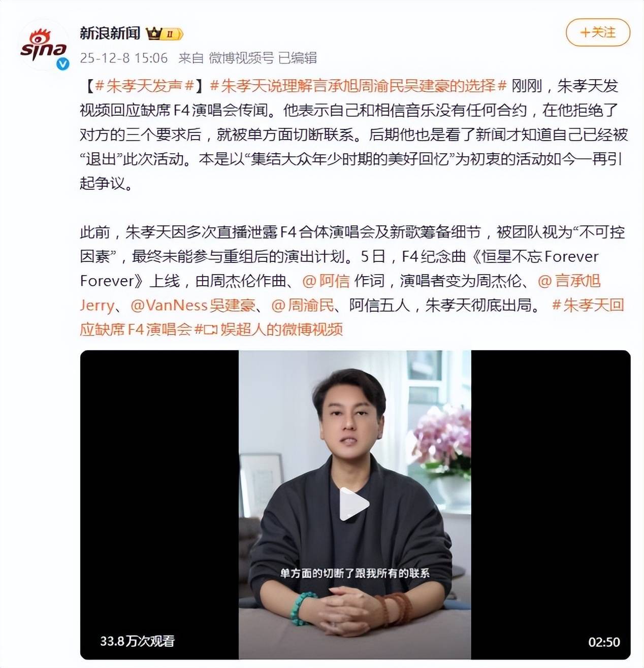This screenshot has height=668, width=644.
Task: Open 娱超人的微博视频 link
Action: 281,329
